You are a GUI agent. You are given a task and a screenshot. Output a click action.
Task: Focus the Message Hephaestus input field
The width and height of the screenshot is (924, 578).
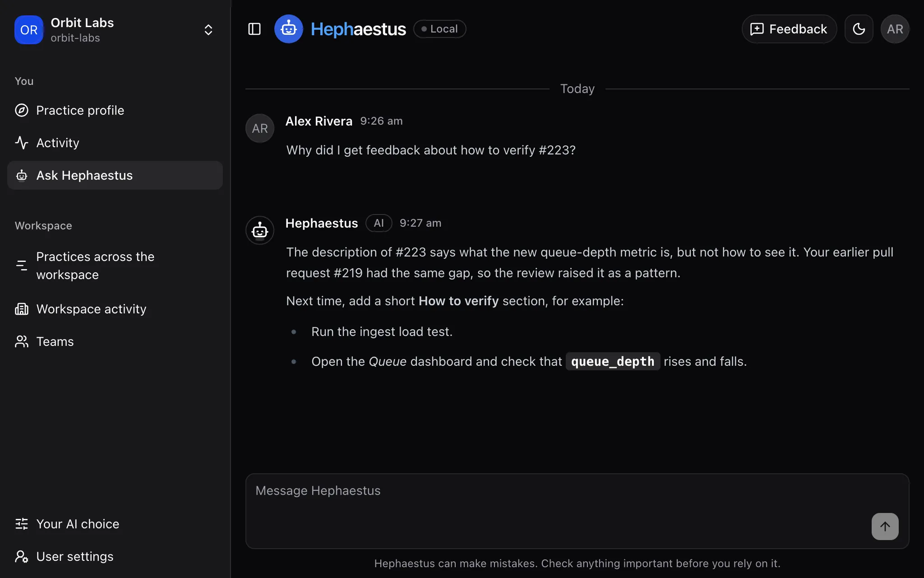[577, 511]
